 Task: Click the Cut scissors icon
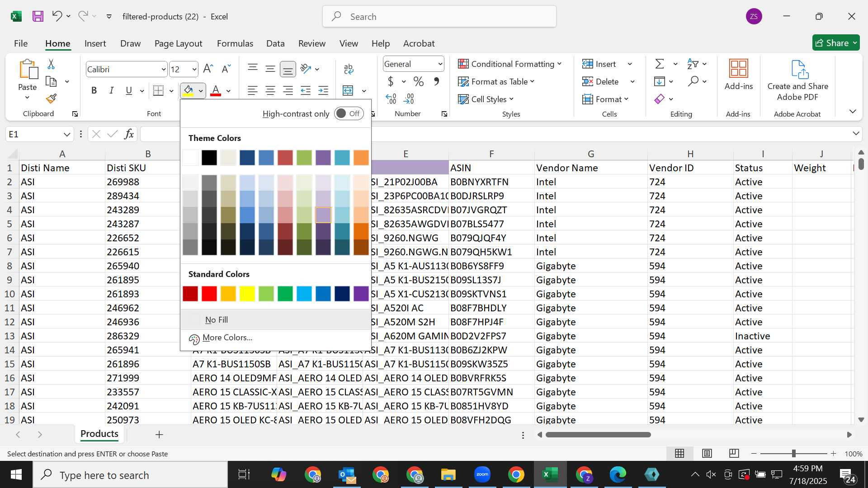(x=51, y=64)
